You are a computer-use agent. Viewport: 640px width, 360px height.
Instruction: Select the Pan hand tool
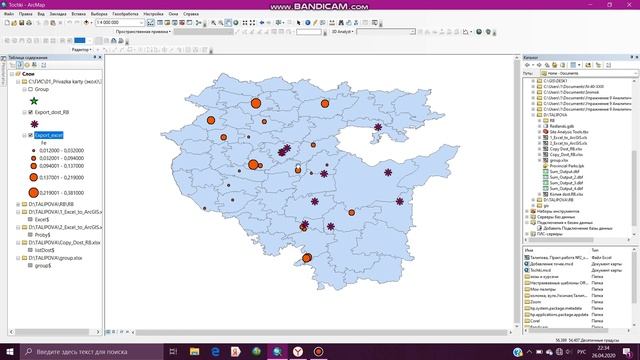pos(228,23)
